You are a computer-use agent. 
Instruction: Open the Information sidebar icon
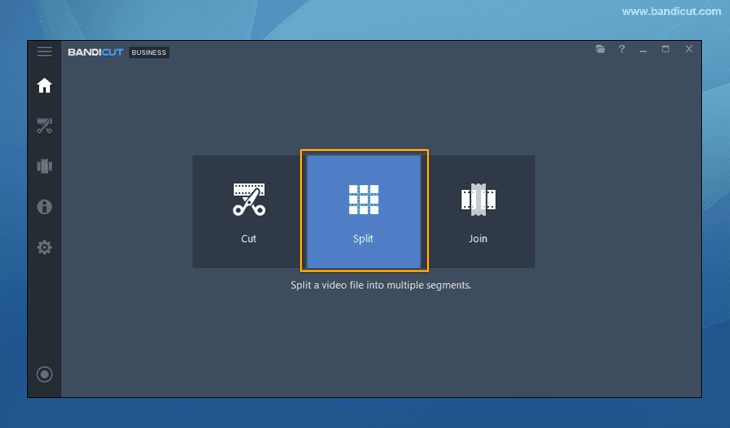coord(45,207)
